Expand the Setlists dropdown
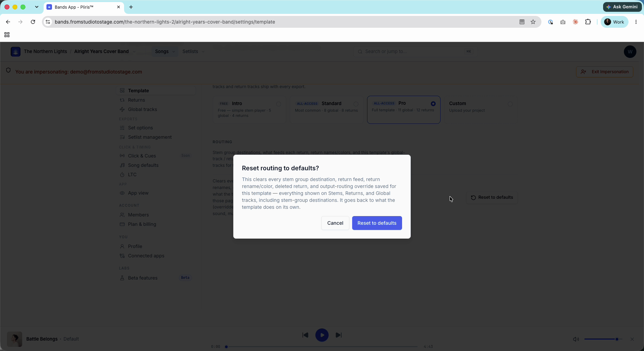 coord(193,51)
